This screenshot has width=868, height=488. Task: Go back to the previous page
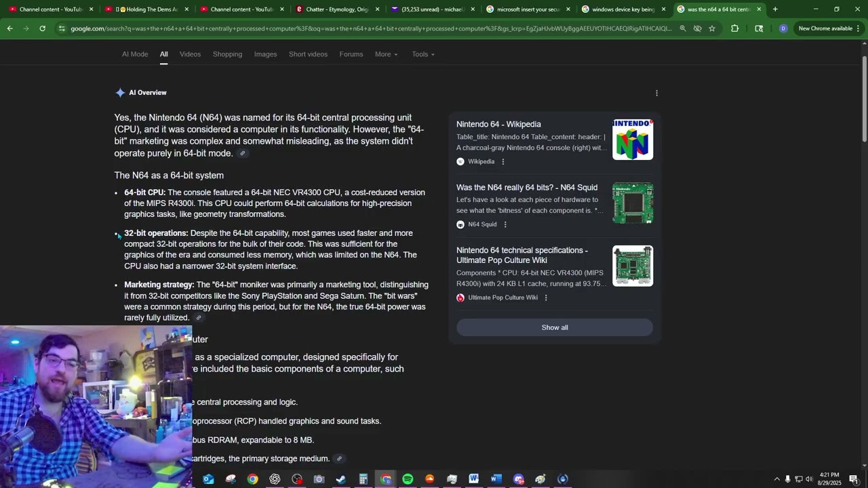click(x=9, y=28)
